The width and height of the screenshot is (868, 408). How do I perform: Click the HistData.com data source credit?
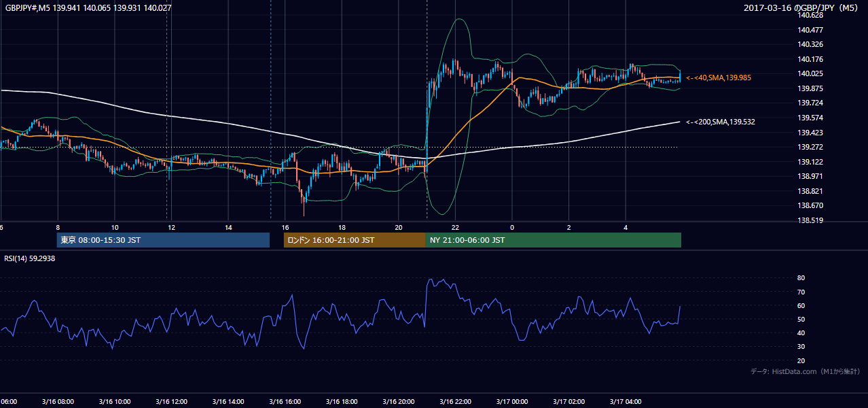pos(805,371)
